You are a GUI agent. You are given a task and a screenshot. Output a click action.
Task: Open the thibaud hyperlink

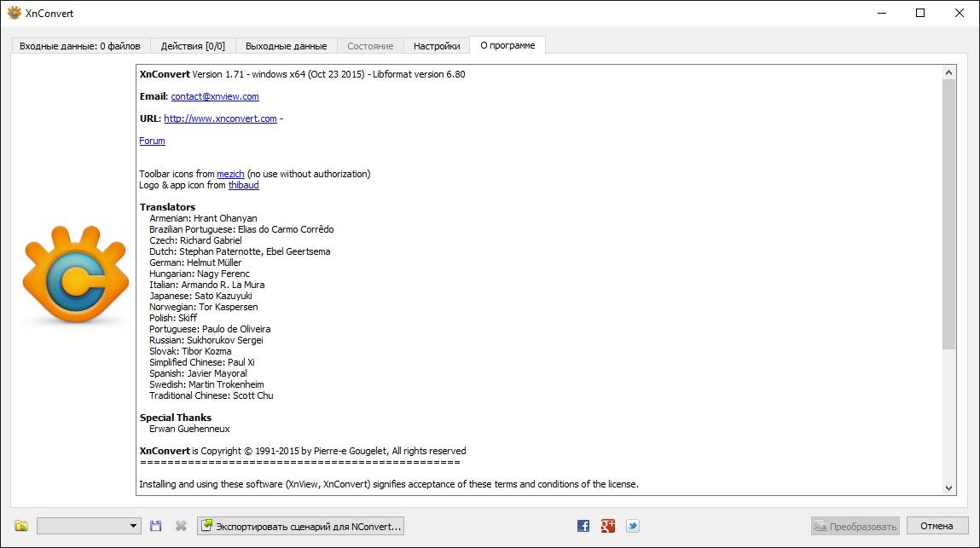pos(243,185)
